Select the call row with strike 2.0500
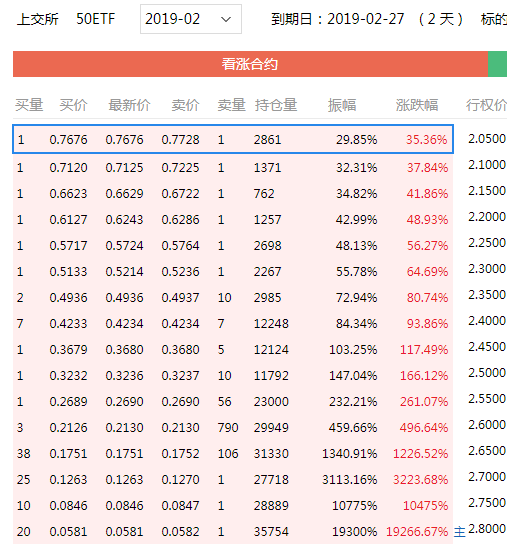Viewport: 507px width, 544px height. point(233,139)
